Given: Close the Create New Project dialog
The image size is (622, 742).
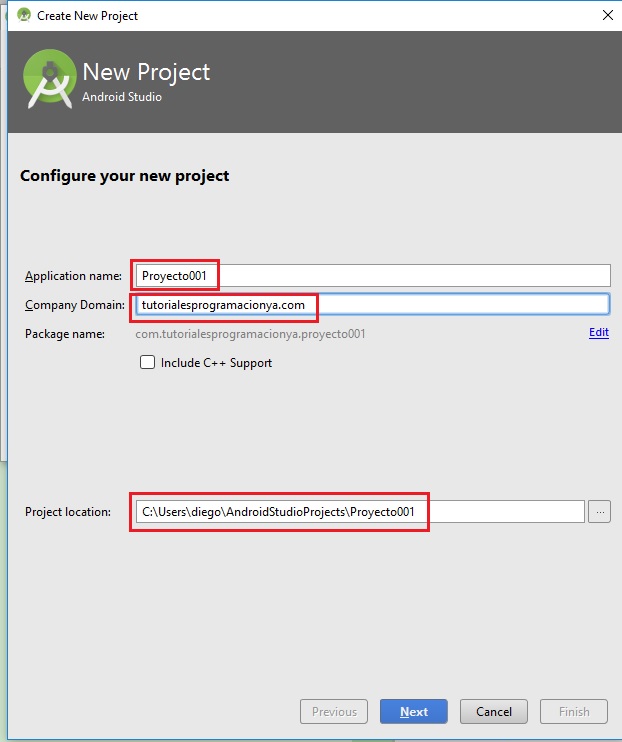Looking at the screenshot, I should point(608,15).
